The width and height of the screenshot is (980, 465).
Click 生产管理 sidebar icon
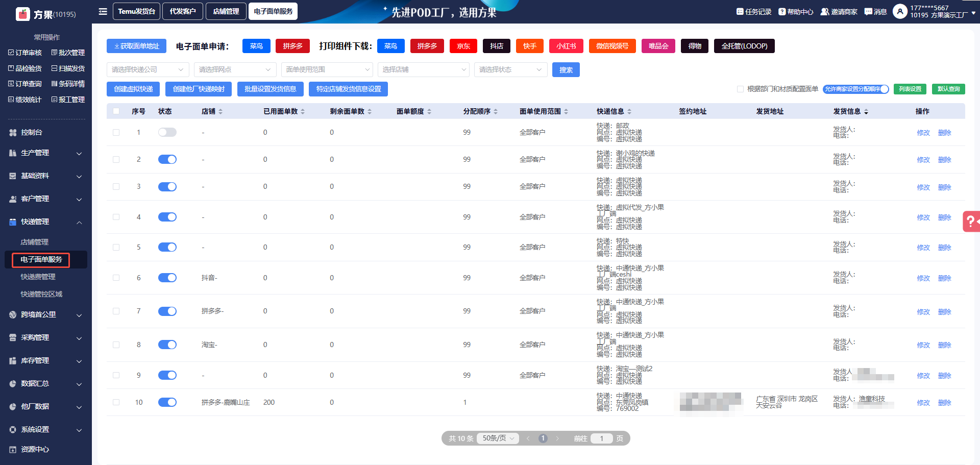click(13, 153)
